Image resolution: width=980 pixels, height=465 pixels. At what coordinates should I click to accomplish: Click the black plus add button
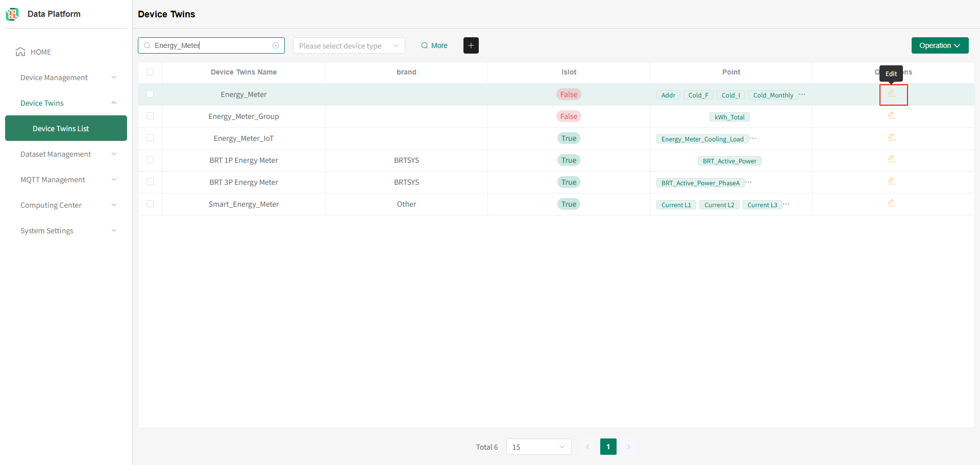(471, 45)
